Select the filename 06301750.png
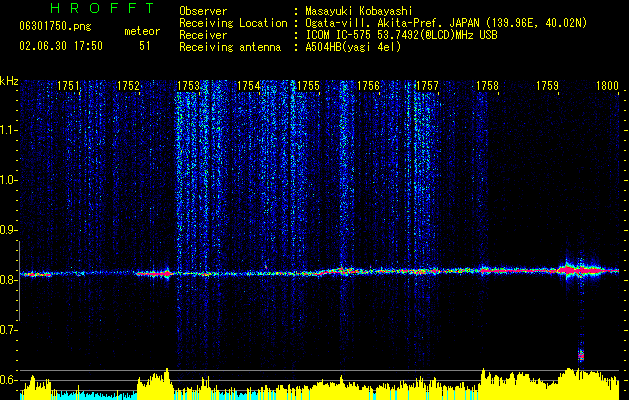This screenshot has height=400, width=629. pos(55,27)
